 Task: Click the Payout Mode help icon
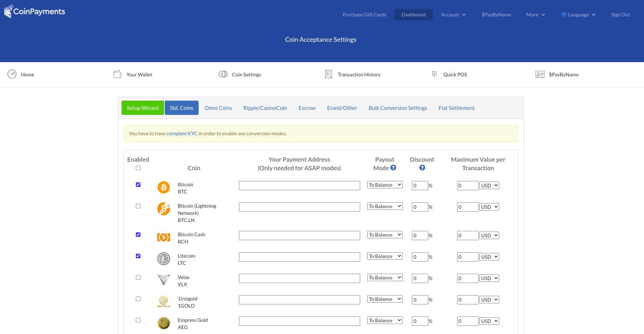393,168
